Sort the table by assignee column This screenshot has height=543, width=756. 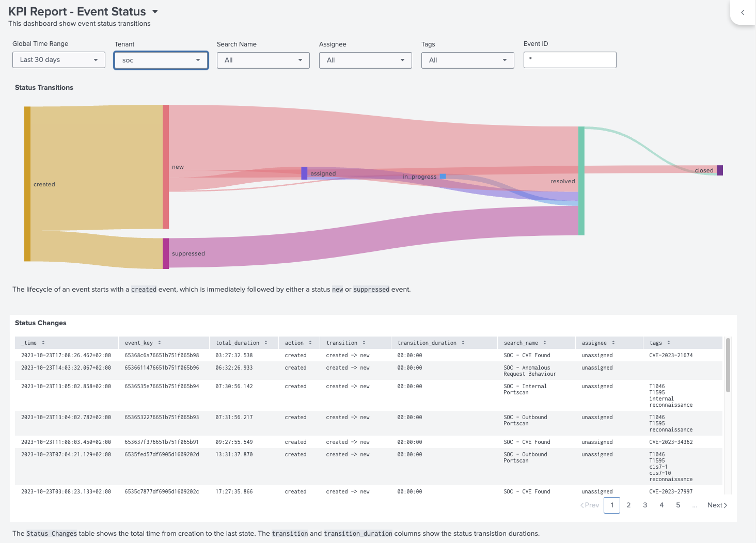[615, 342]
